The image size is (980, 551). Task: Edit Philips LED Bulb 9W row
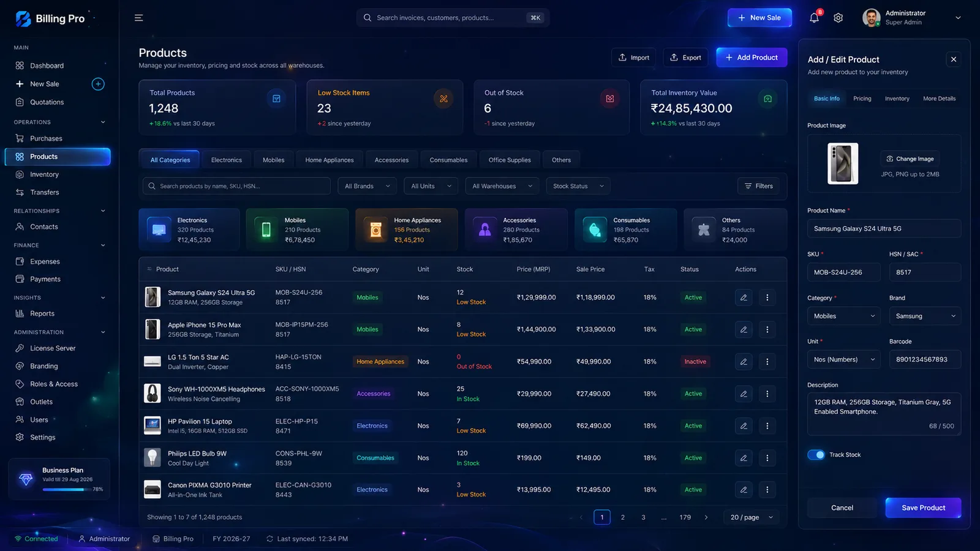tap(744, 458)
